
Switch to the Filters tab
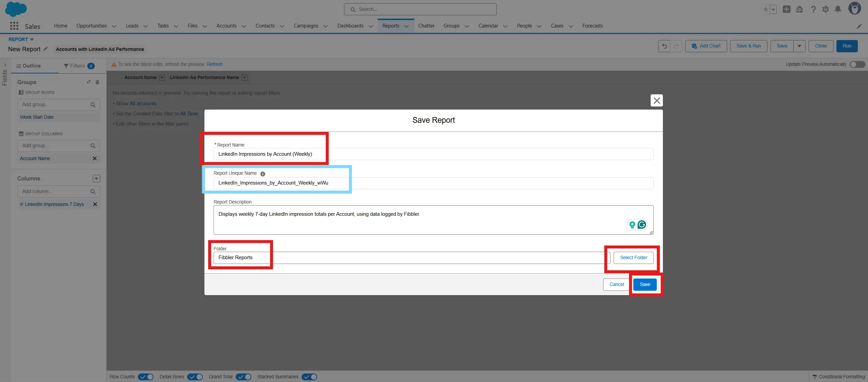click(x=78, y=66)
